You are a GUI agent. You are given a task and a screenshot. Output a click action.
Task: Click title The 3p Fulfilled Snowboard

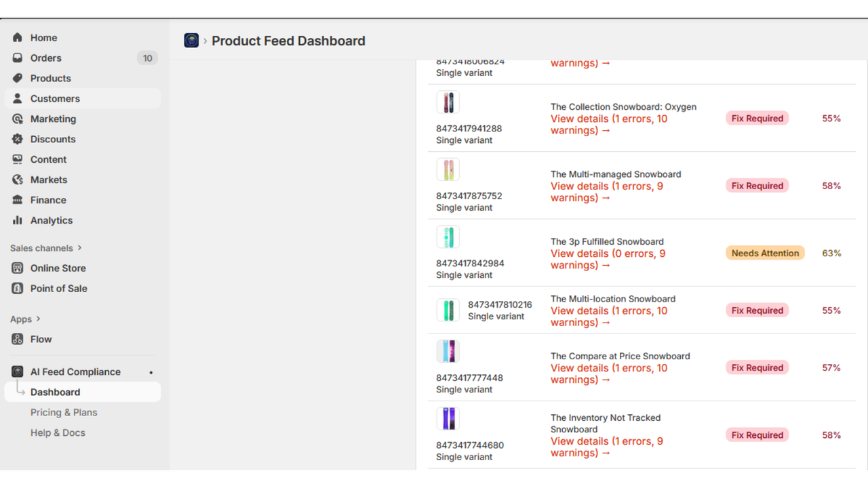pyautogui.click(x=607, y=241)
